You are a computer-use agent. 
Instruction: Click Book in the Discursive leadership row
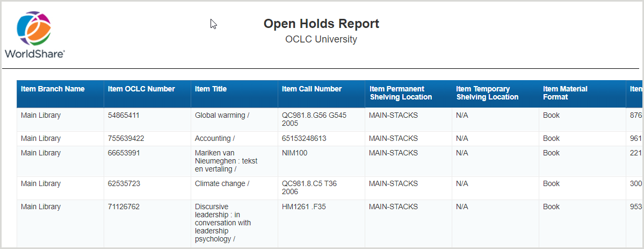tap(551, 207)
